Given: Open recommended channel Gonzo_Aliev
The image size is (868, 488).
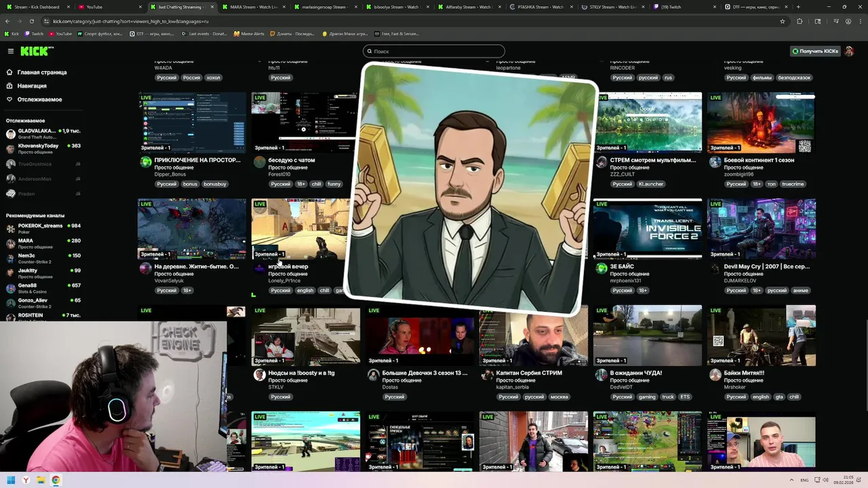Looking at the screenshot, I should click(x=43, y=303).
